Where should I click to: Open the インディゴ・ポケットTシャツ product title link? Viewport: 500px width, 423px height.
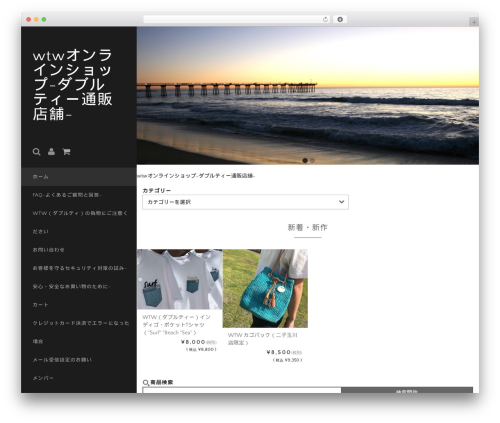tap(176, 325)
